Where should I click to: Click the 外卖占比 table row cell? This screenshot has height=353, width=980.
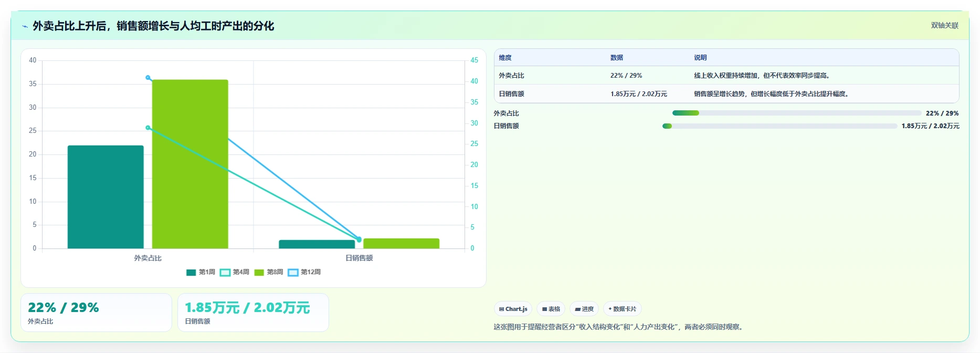point(512,76)
